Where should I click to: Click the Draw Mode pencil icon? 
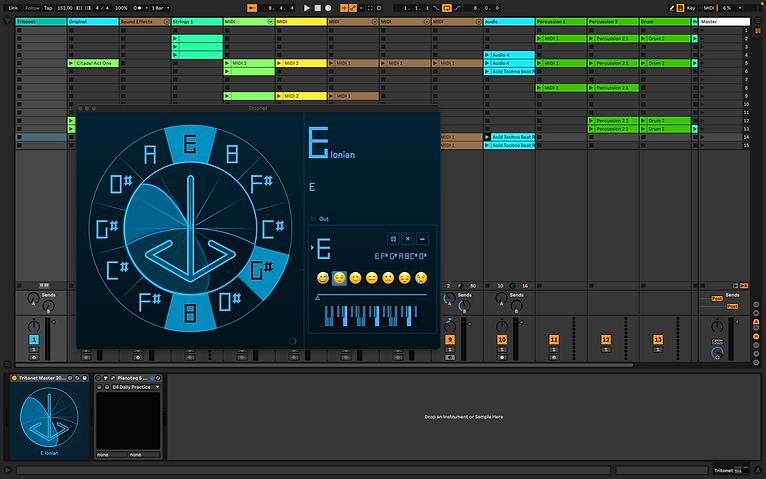[672, 8]
